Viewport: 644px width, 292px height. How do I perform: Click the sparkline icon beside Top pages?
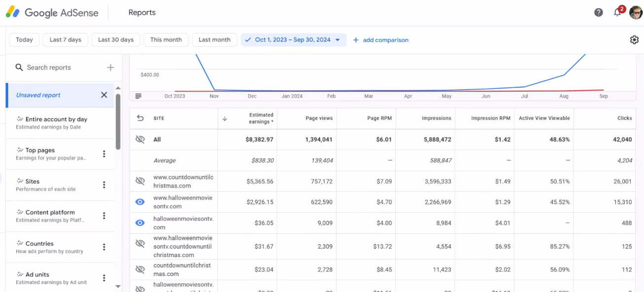coord(20,150)
